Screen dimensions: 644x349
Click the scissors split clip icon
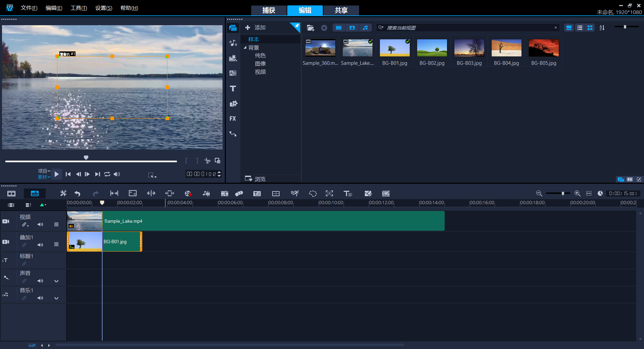pyautogui.click(x=207, y=161)
